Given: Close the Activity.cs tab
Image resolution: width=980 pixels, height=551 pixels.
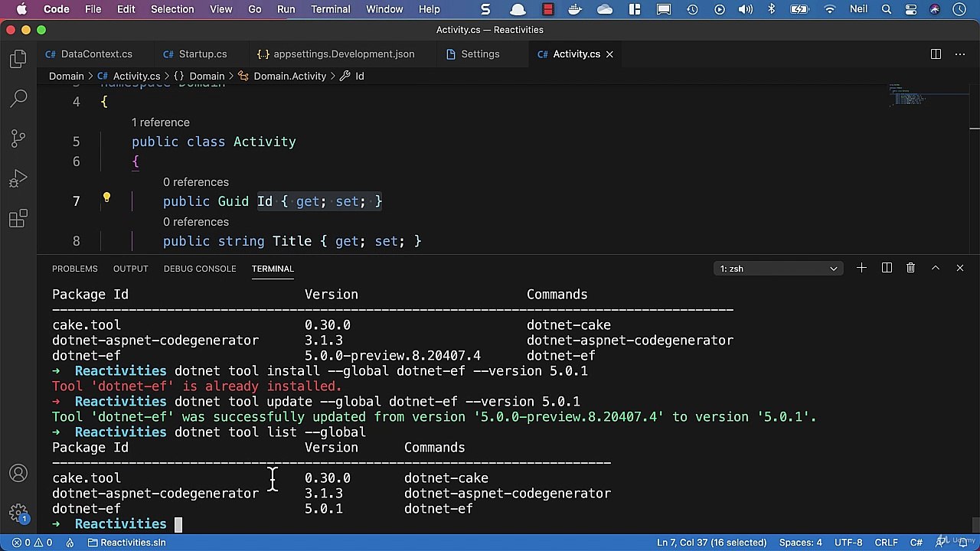Looking at the screenshot, I should (609, 54).
